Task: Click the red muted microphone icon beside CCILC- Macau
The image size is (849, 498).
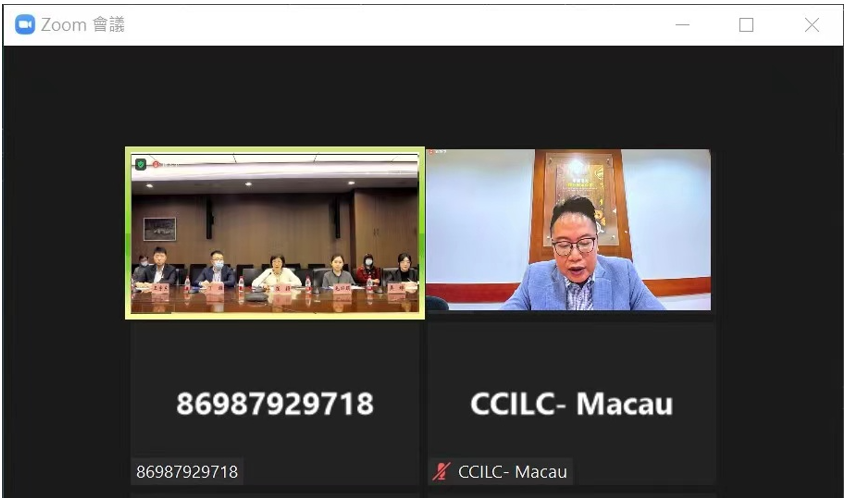Action: [441, 472]
